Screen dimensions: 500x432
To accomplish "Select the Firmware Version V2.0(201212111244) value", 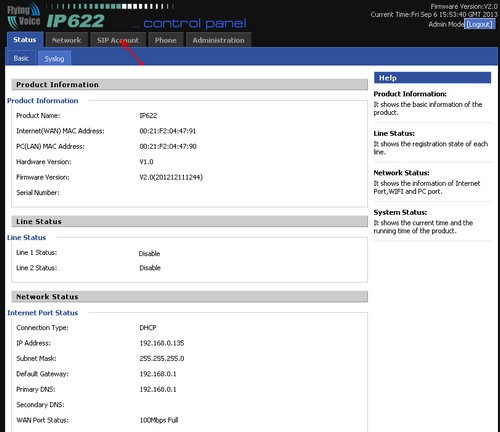I will click(171, 177).
